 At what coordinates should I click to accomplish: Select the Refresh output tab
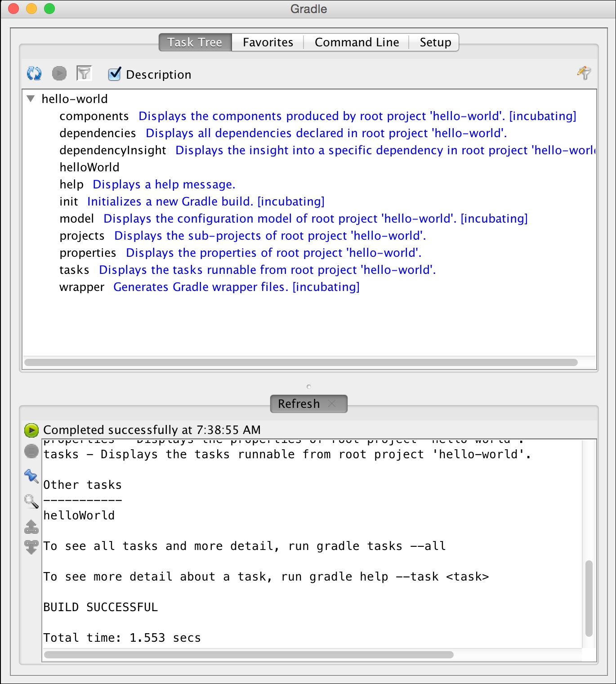point(299,404)
